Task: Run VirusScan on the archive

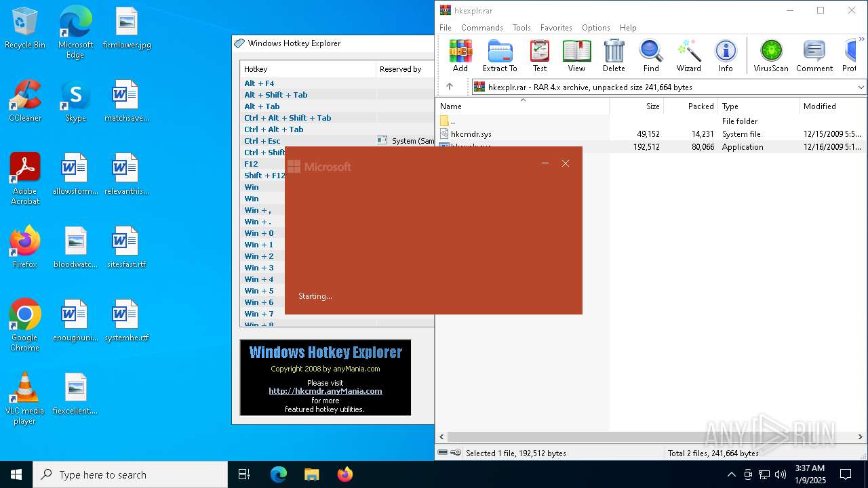Action: pyautogui.click(x=771, y=56)
